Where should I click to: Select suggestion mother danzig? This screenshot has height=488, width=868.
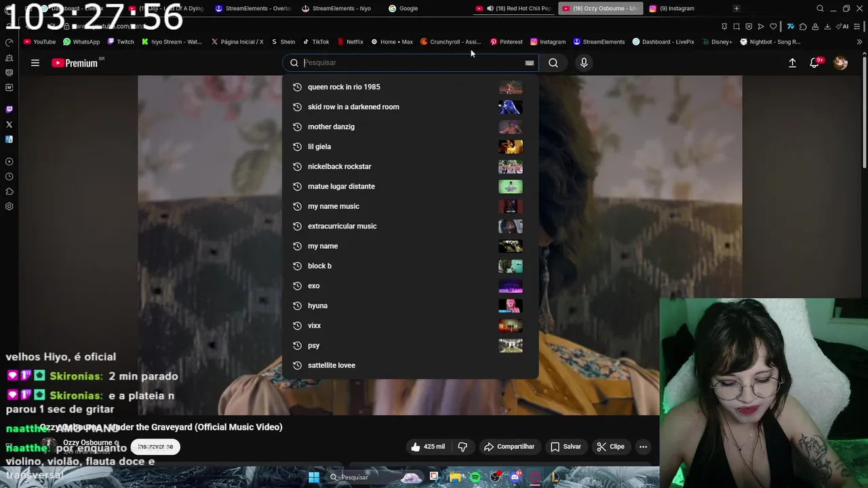[410, 127]
